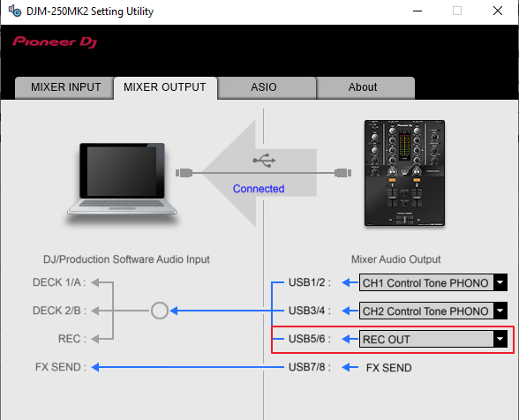
Task: Click the DECK 1/A label
Action: [59, 282]
